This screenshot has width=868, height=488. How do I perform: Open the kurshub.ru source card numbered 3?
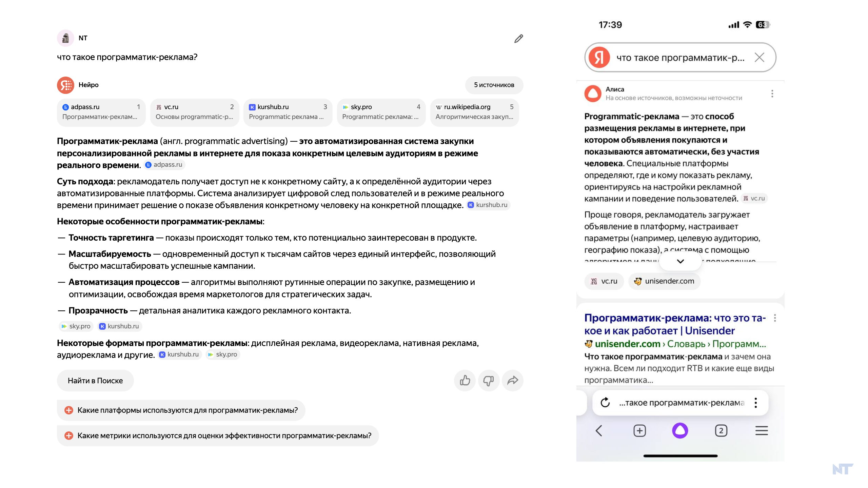click(288, 112)
